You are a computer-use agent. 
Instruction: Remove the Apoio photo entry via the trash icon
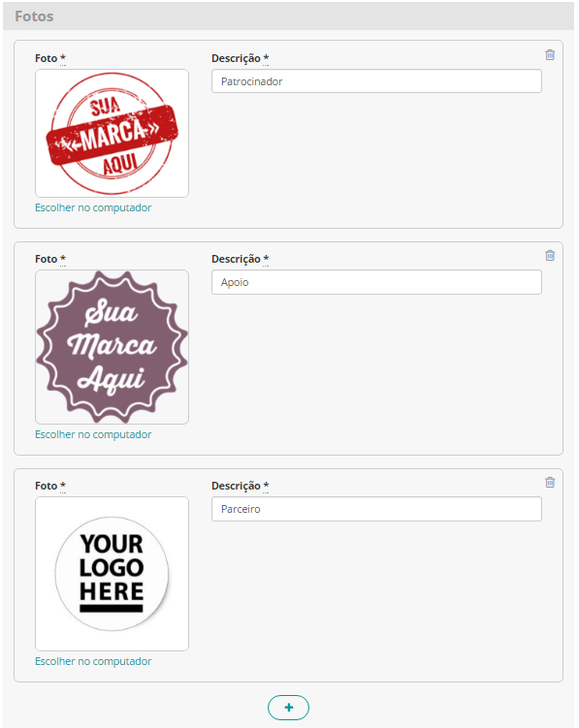[550, 255]
